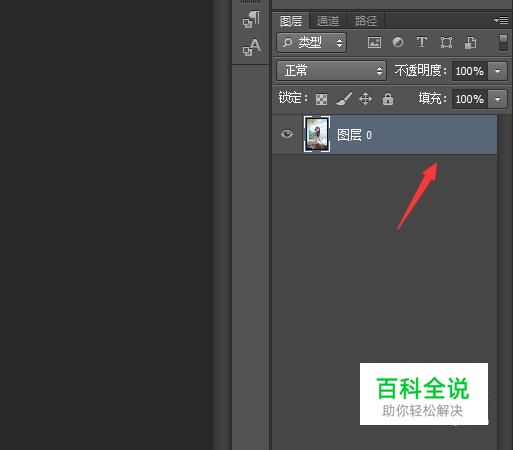Lock all with the padlock icon

coord(388,99)
